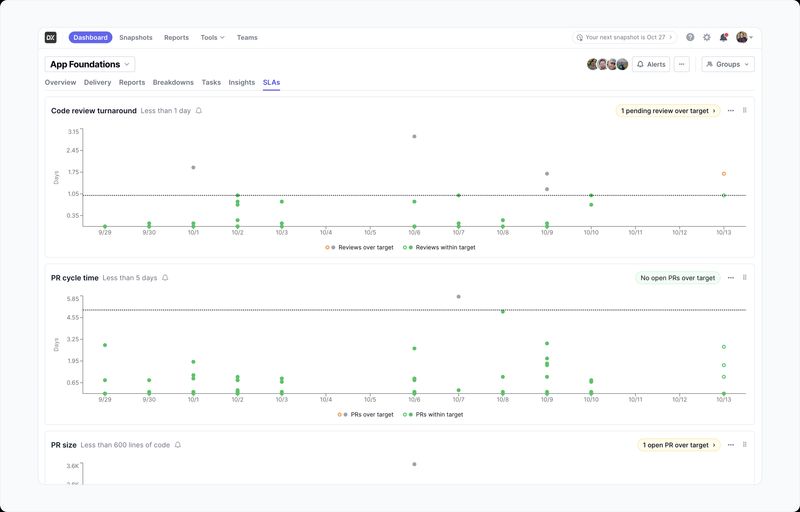Open settings via the gear icon
Screen dimensions: 800x512
coord(707,37)
